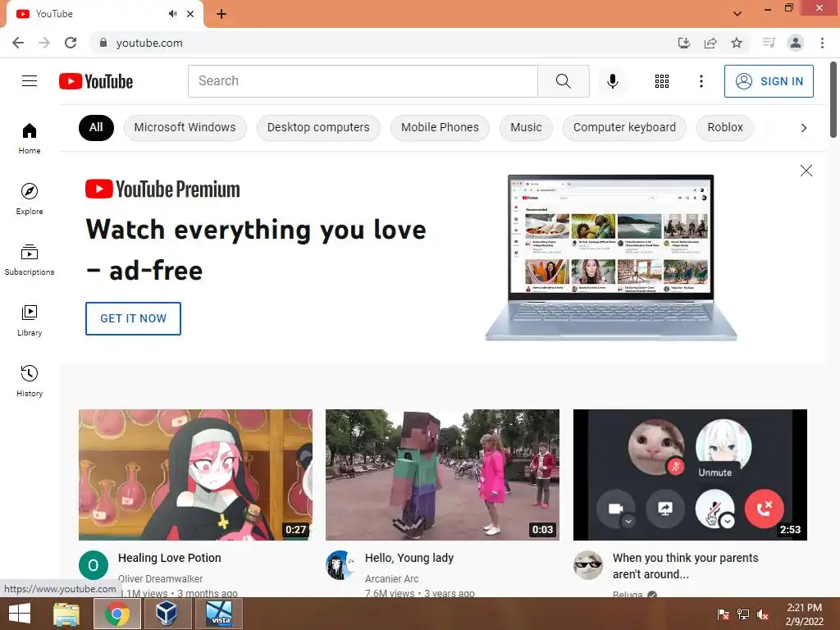Screen dimensions: 840x630
Task: Click the page vertical scrollbar
Action: (x=833, y=99)
